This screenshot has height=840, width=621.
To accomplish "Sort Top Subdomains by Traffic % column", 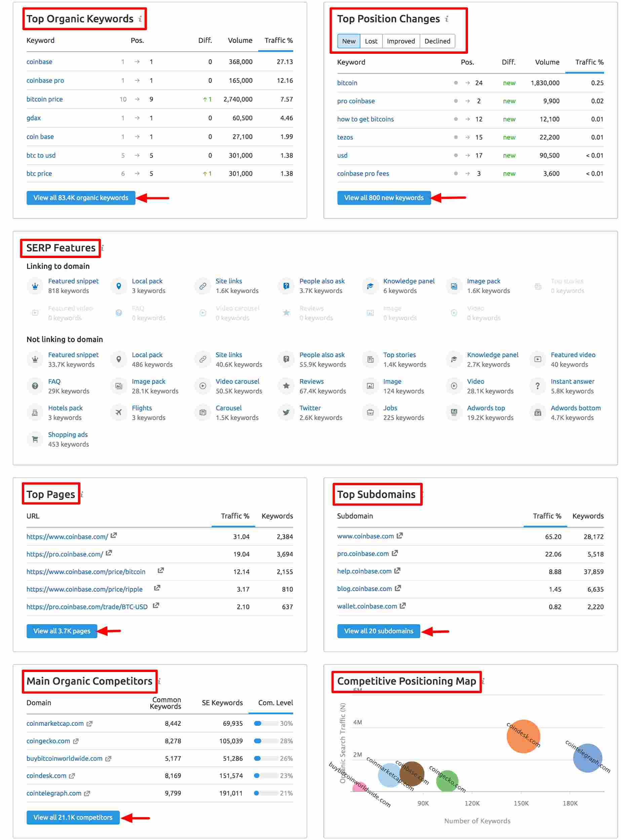I will [x=547, y=516].
